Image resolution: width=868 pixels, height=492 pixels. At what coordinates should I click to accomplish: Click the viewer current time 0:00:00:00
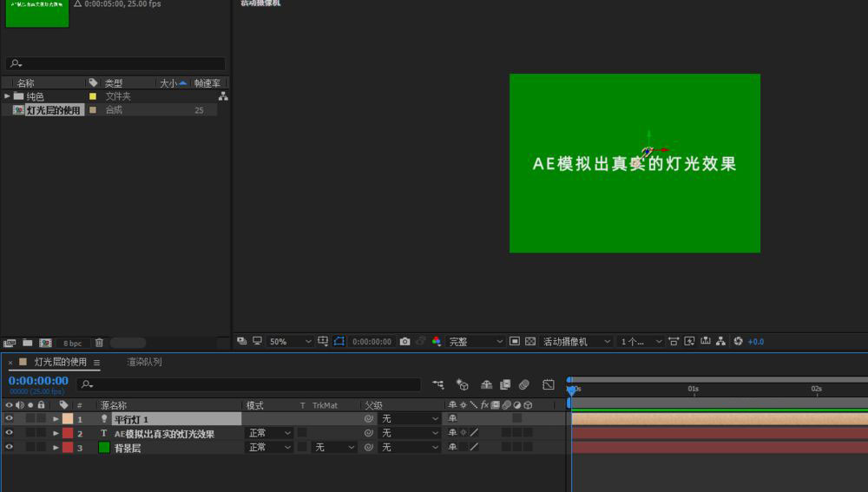click(372, 342)
